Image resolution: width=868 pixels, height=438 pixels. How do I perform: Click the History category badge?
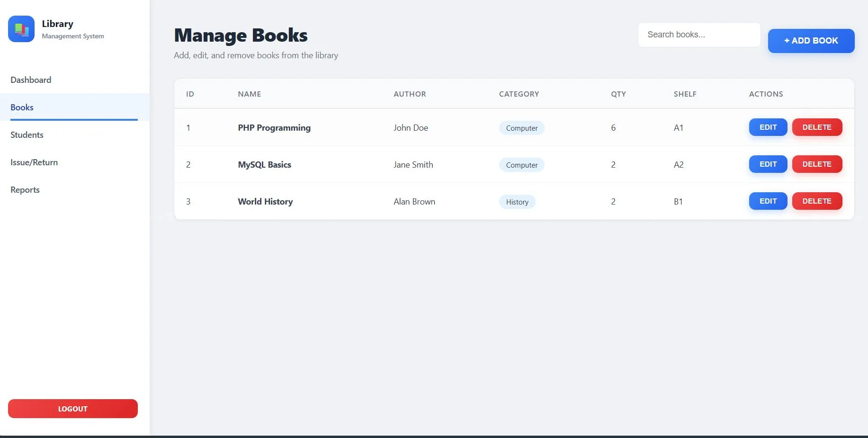[517, 202]
